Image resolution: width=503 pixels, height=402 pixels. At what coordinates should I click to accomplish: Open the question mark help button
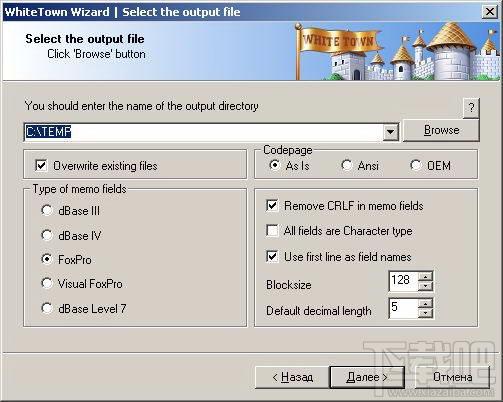click(471, 108)
